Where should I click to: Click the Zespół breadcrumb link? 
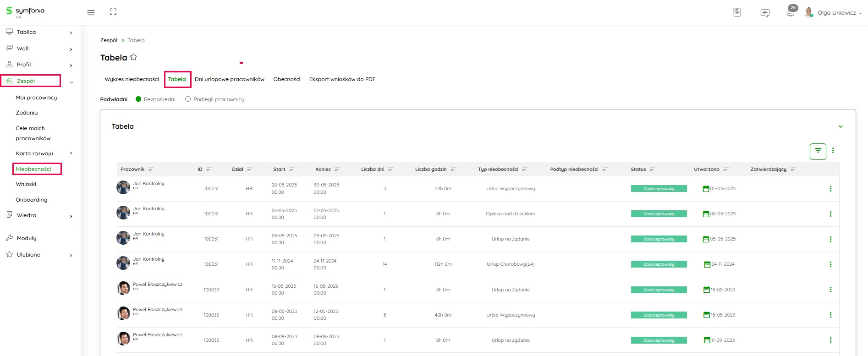109,40
